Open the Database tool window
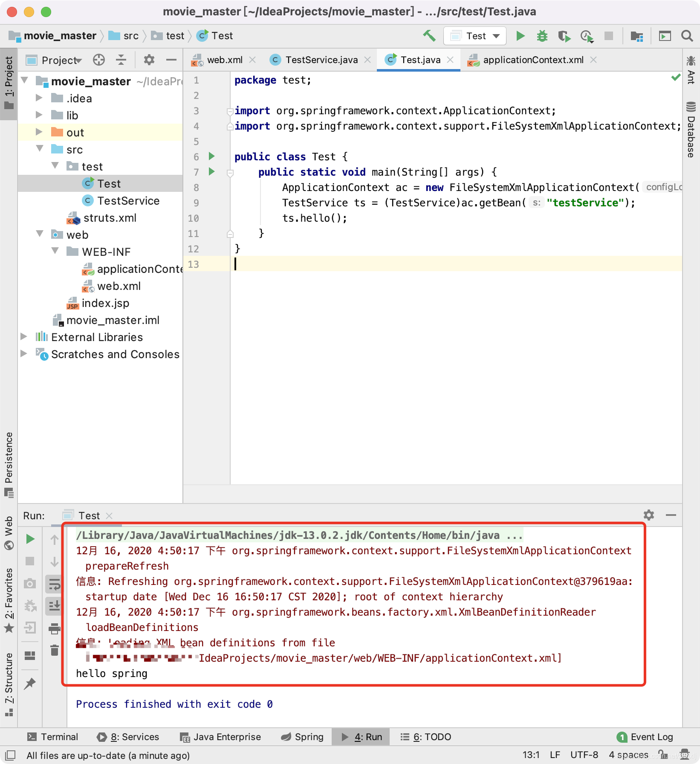The height and width of the screenshot is (764, 700). click(x=691, y=129)
